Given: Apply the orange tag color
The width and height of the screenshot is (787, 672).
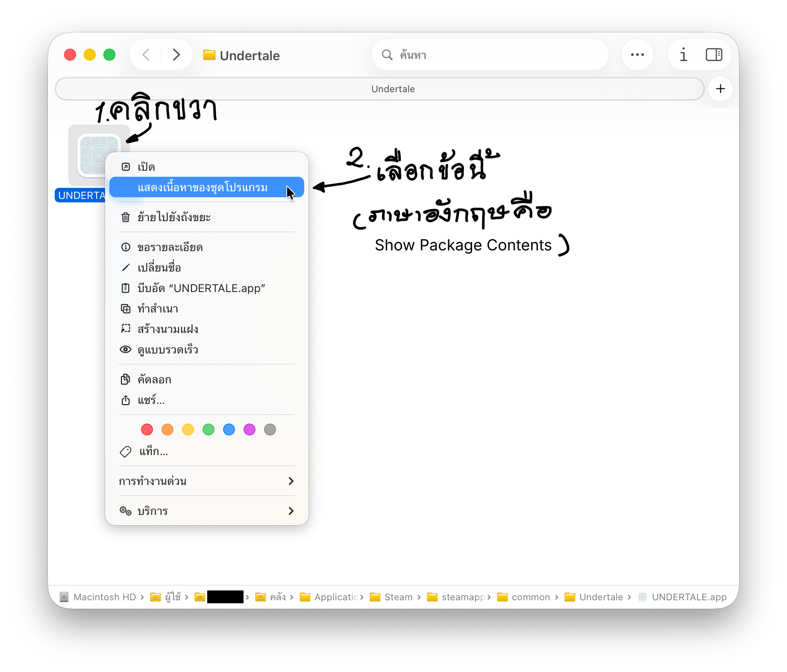Looking at the screenshot, I should 167,429.
